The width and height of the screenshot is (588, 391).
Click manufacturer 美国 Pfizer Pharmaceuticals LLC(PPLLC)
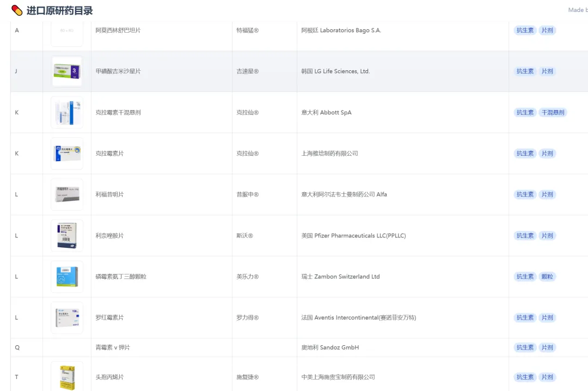tap(354, 236)
